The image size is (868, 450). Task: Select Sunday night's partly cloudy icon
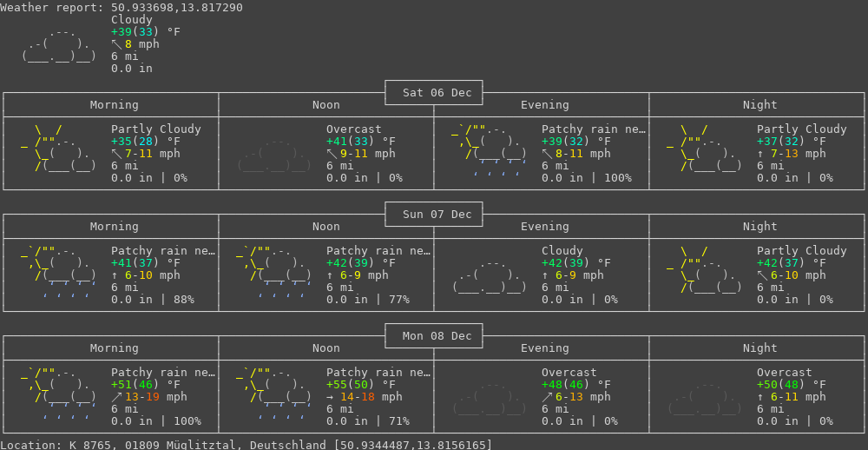pyautogui.click(x=705, y=270)
